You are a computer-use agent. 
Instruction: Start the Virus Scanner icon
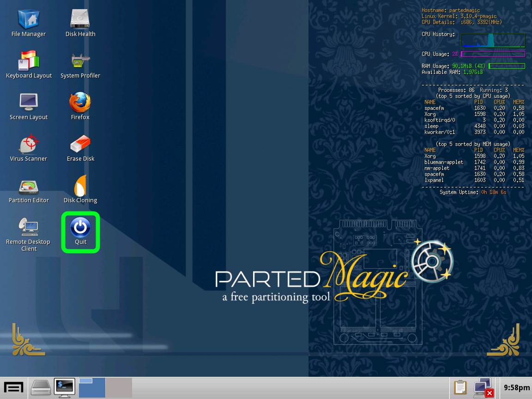click(x=29, y=148)
